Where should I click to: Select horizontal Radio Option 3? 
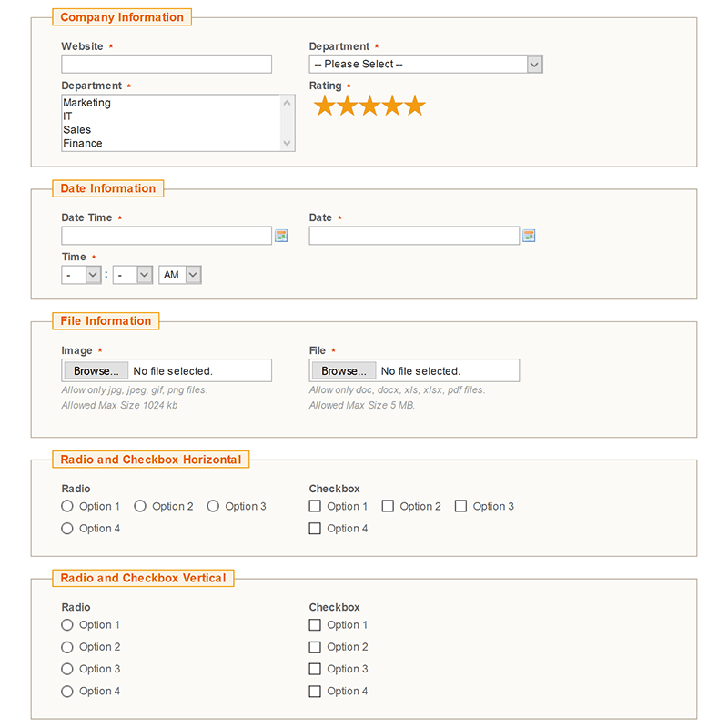pyautogui.click(x=213, y=506)
